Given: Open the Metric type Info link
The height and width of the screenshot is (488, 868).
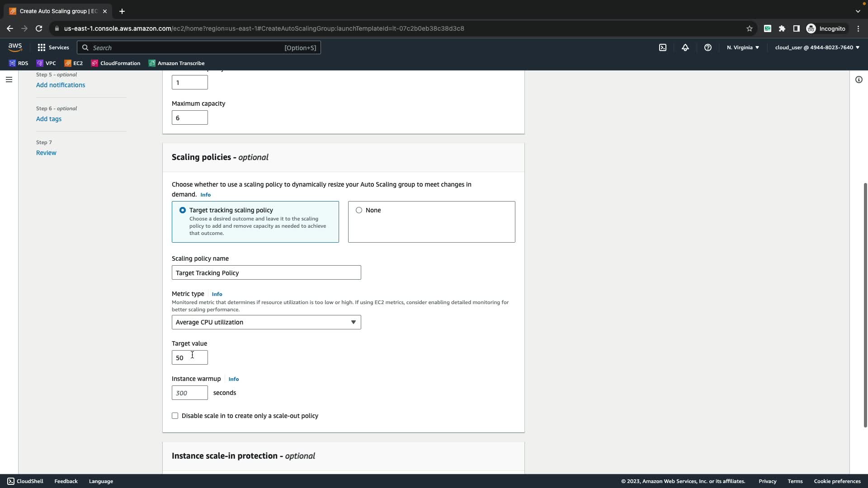Looking at the screenshot, I should [217, 294].
